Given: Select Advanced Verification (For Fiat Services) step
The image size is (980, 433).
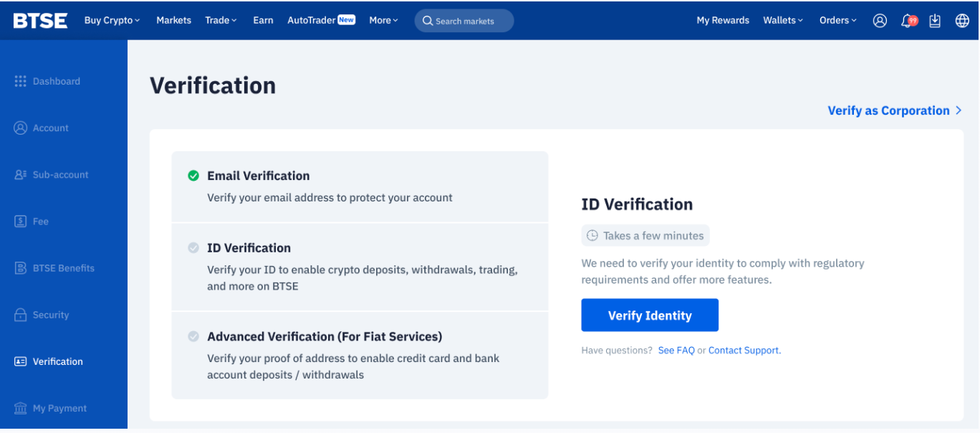Looking at the screenshot, I should click(360, 355).
